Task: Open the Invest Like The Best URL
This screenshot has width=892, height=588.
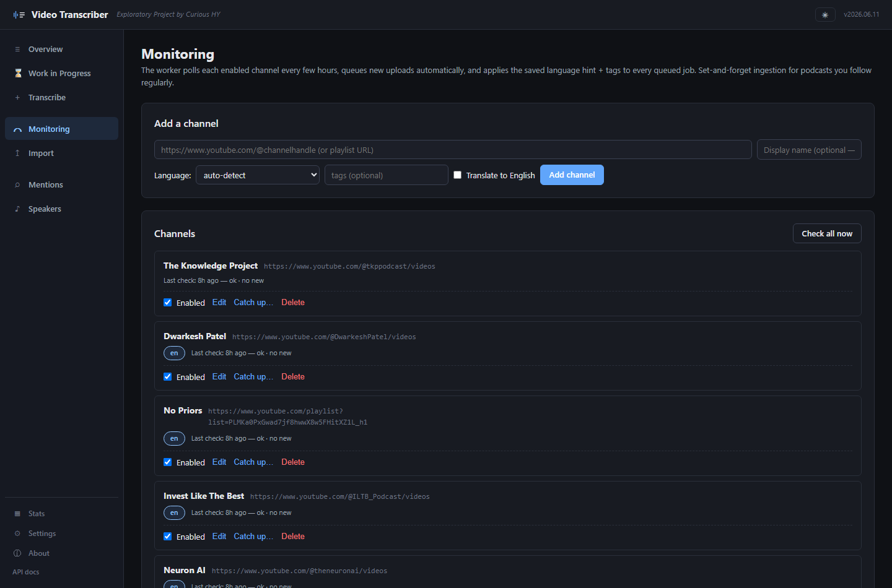Action: pos(339,497)
